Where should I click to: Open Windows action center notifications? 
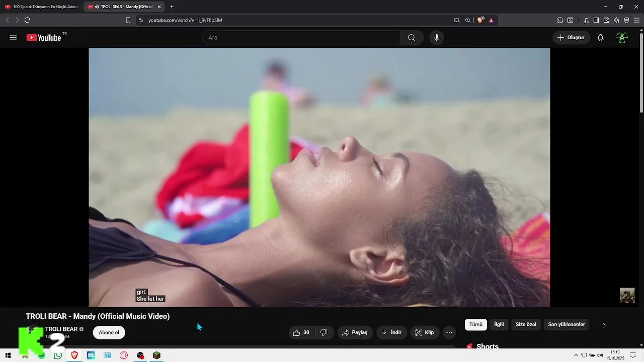tap(633, 355)
